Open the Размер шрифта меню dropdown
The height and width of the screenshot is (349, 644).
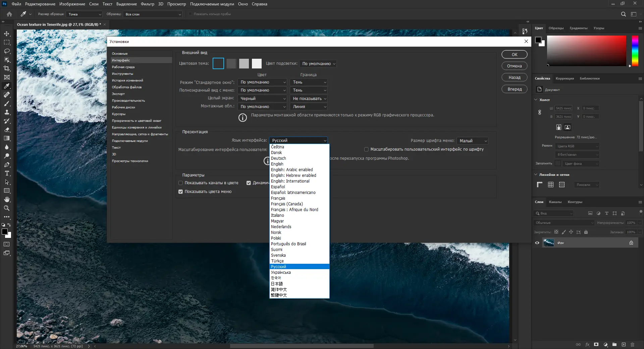click(472, 141)
